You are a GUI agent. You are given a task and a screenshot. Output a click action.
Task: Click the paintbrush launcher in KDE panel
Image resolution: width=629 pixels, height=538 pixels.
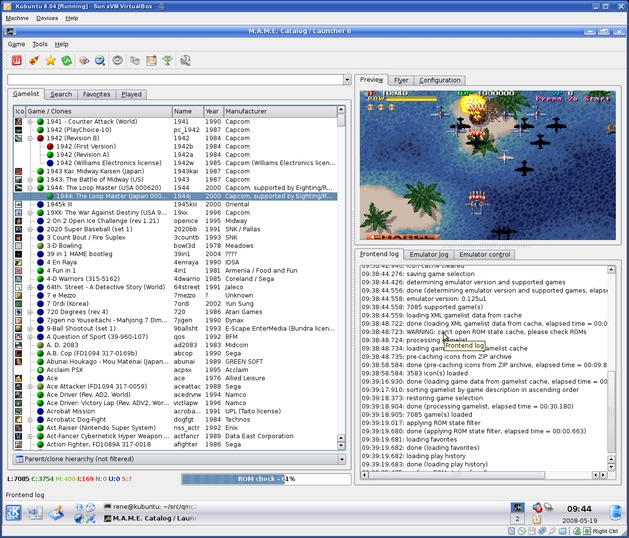tap(56, 513)
